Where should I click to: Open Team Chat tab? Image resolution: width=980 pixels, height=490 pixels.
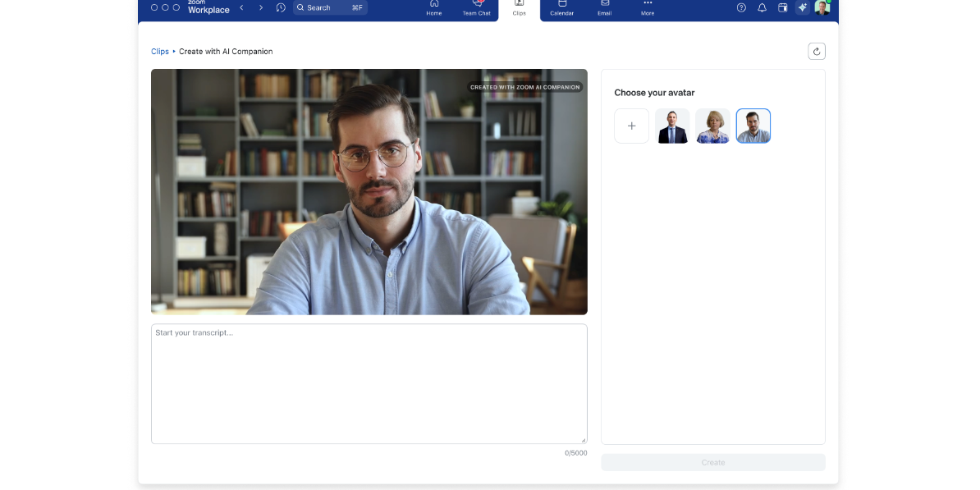point(476,8)
